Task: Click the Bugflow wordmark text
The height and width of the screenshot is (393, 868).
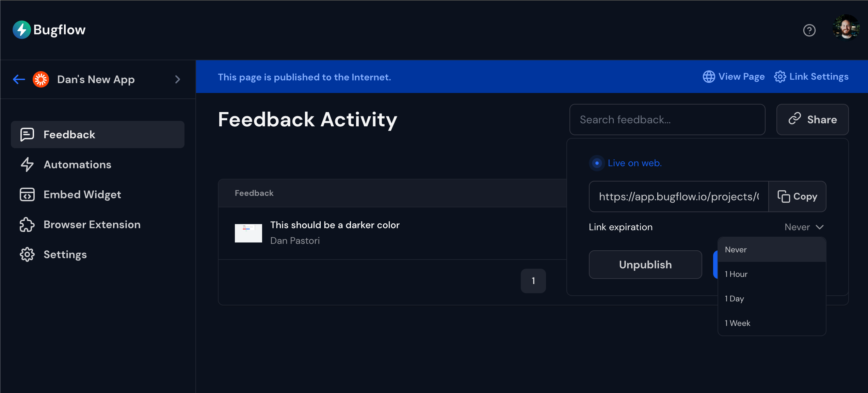Action: point(60,30)
